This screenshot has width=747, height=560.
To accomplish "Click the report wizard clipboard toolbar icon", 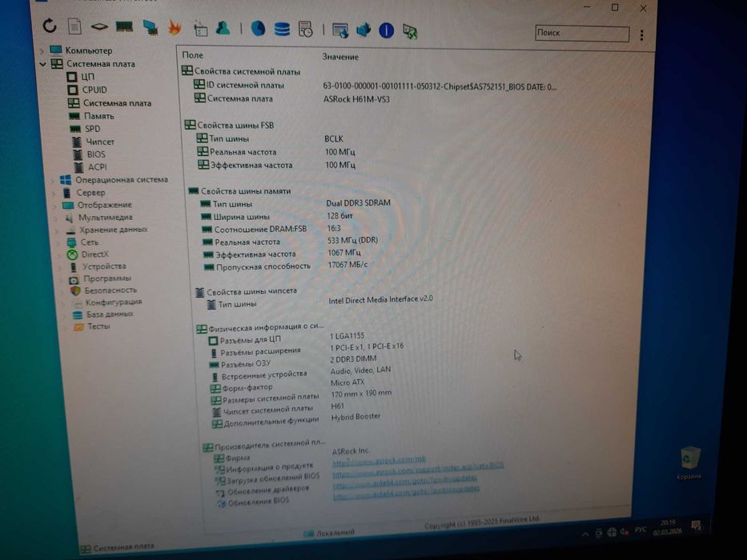I will point(200,29).
